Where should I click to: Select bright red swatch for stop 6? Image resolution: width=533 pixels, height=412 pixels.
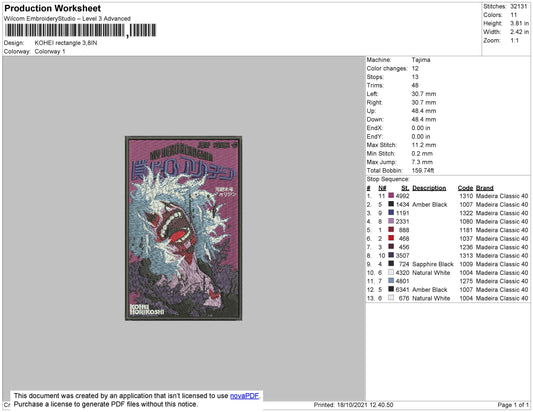391,238
